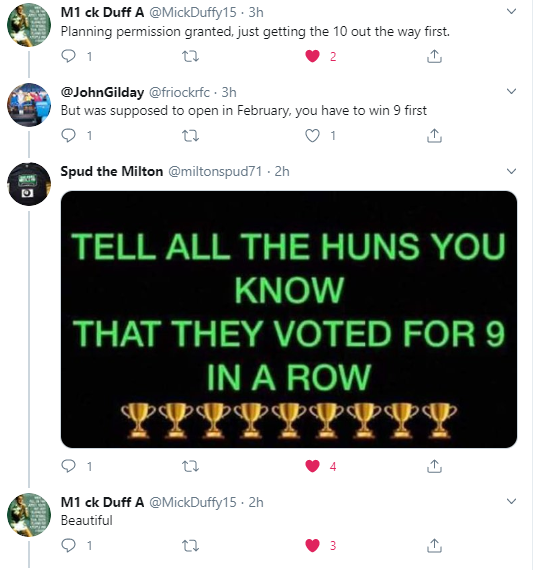Open Spud the Milton's profile avatar
The image size is (541, 570).
coord(29,184)
